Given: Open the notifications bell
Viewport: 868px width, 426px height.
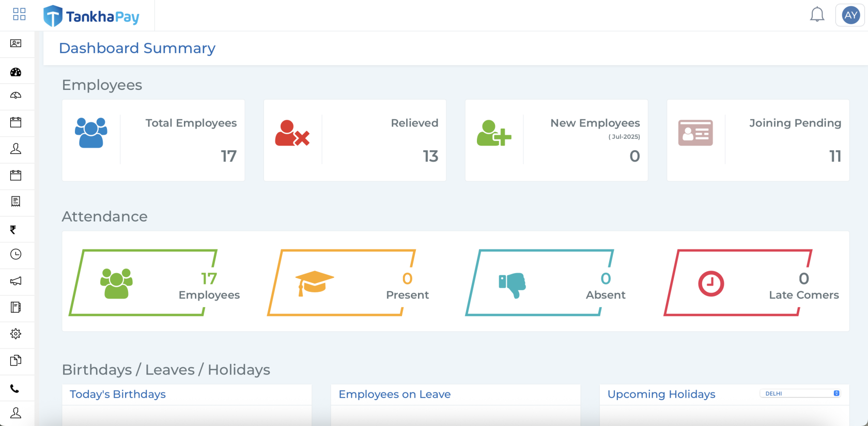Looking at the screenshot, I should [x=817, y=15].
